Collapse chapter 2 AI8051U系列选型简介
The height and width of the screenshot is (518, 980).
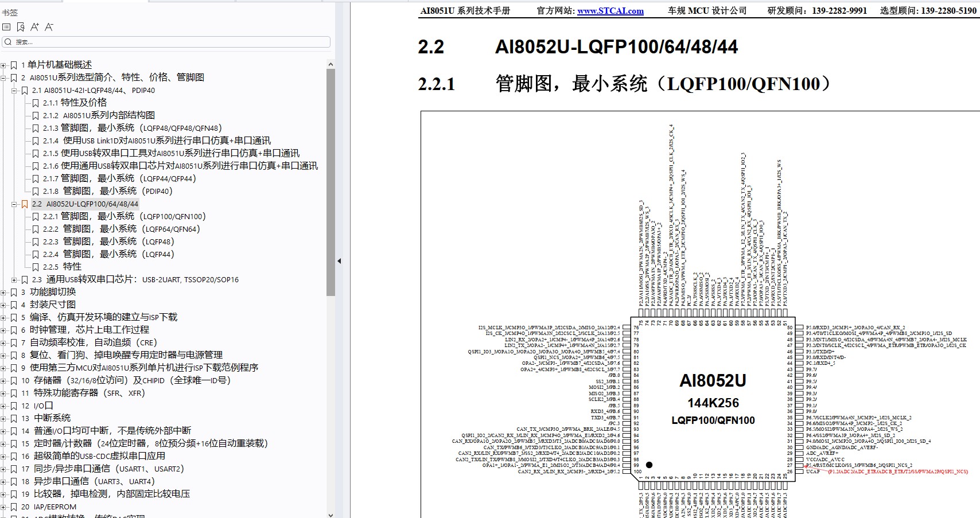point(3,77)
